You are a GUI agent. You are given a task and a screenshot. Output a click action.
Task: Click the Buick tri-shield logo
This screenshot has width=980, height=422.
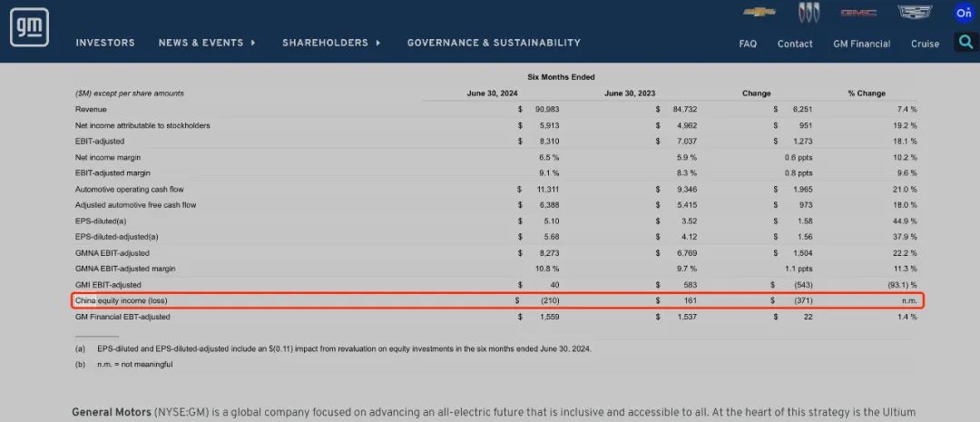(808, 12)
